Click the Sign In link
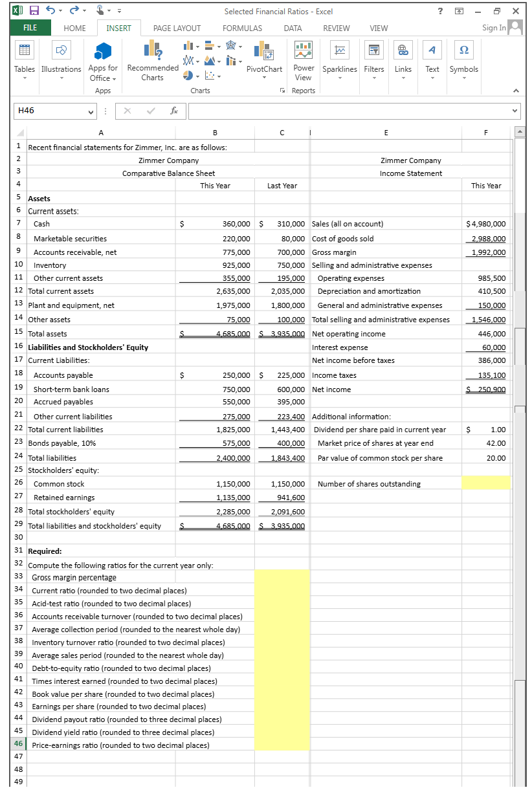 click(x=494, y=28)
